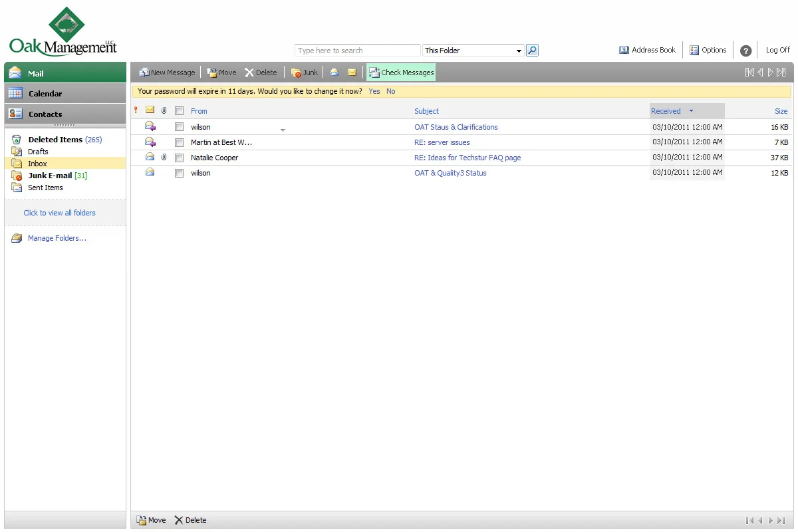Sort by attachment paperclip column
This screenshot has width=798, height=532.
pyautogui.click(x=164, y=110)
